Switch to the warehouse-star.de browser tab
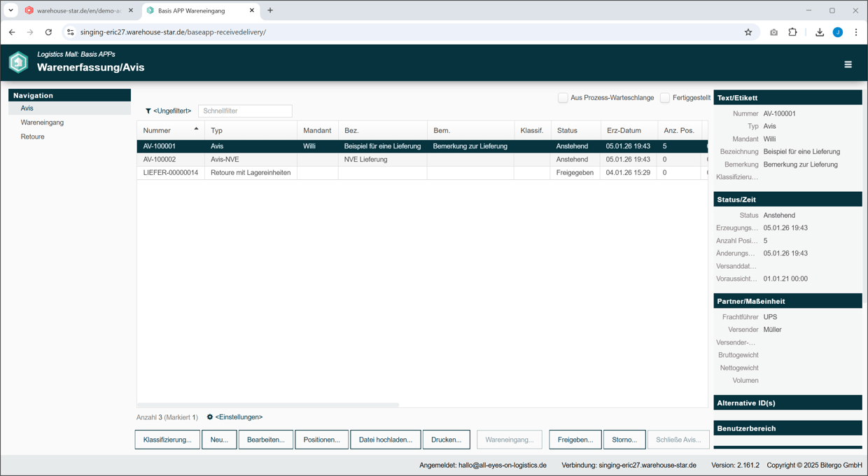The height and width of the screenshot is (476, 868). 78,10
